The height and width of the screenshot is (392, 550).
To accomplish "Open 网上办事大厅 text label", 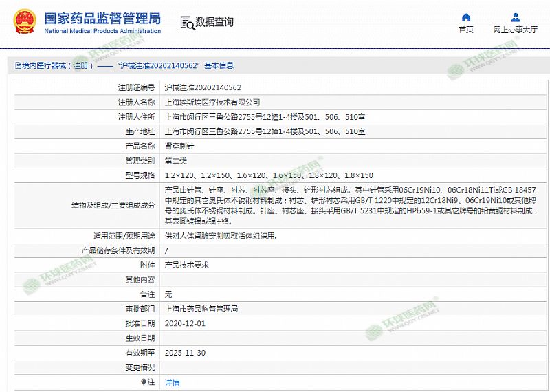I will pyautogui.click(x=515, y=30).
